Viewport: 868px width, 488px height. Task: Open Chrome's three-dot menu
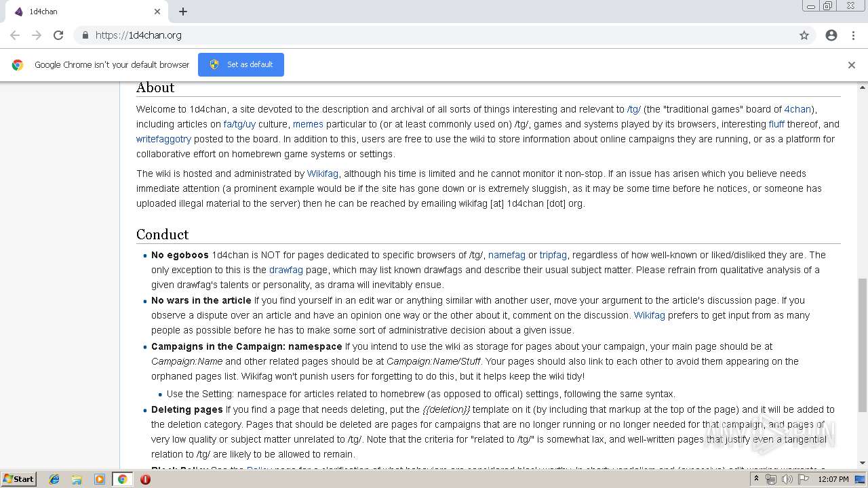[853, 35]
